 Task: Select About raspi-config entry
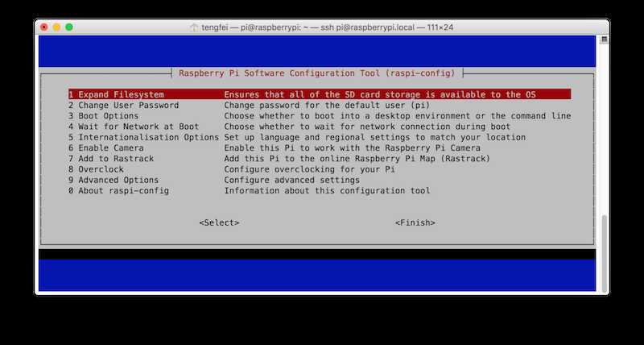click(x=118, y=191)
